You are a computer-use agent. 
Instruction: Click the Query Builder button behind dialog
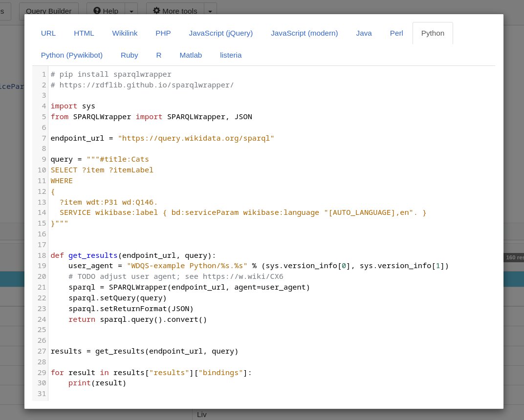pos(49,11)
